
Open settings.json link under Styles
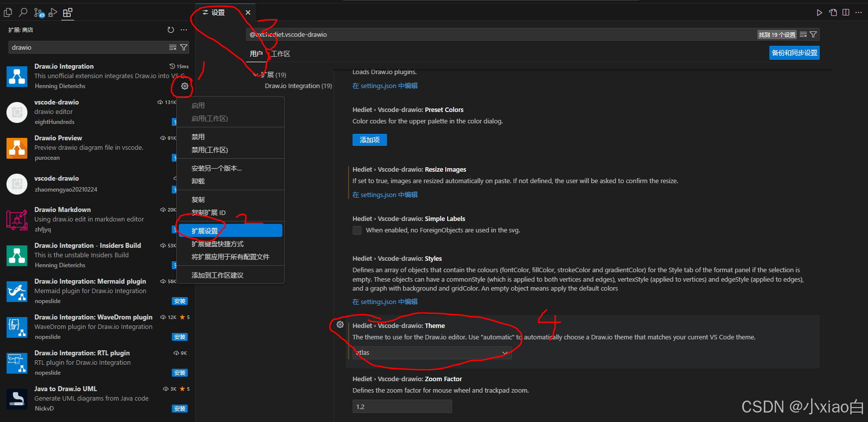(x=385, y=302)
